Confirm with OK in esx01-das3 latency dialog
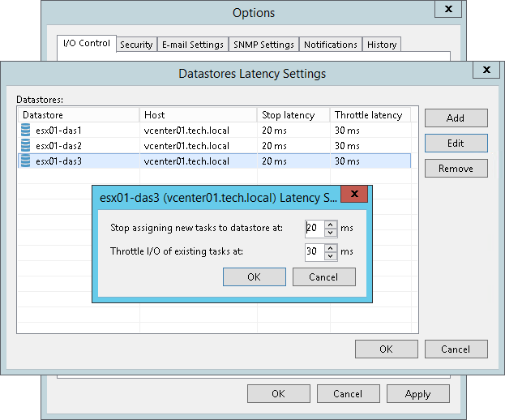 tap(255, 277)
